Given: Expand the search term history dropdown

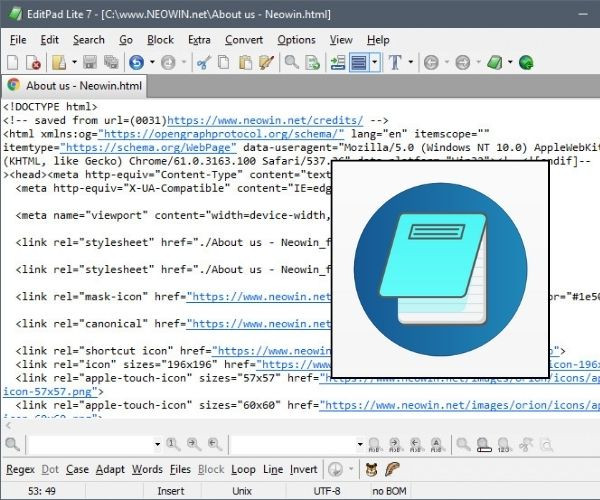Looking at the screenshot, I should [x=157, y=445].
